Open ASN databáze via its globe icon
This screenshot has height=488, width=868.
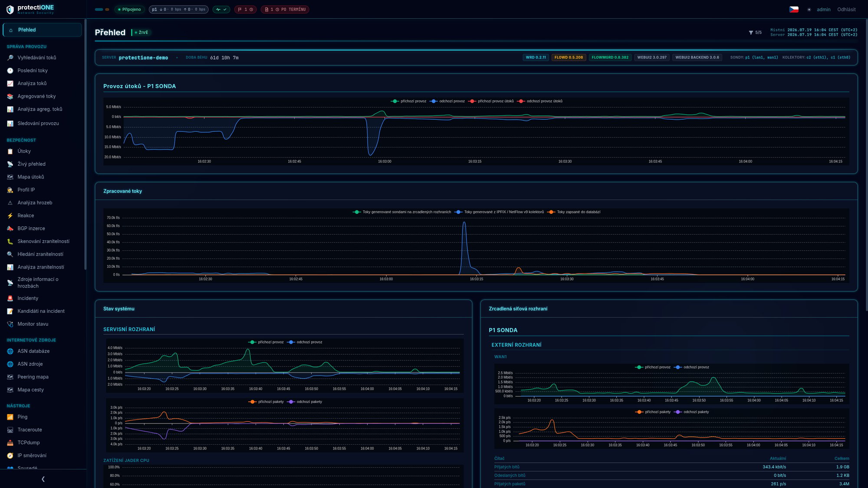point(10,351)
